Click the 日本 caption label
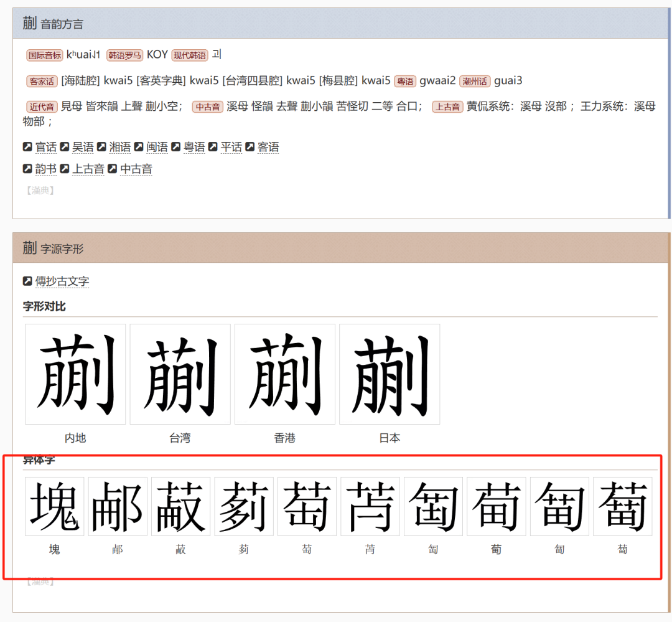Image resolution: width=672 pixels, height=622 pixels. (390, 438)
